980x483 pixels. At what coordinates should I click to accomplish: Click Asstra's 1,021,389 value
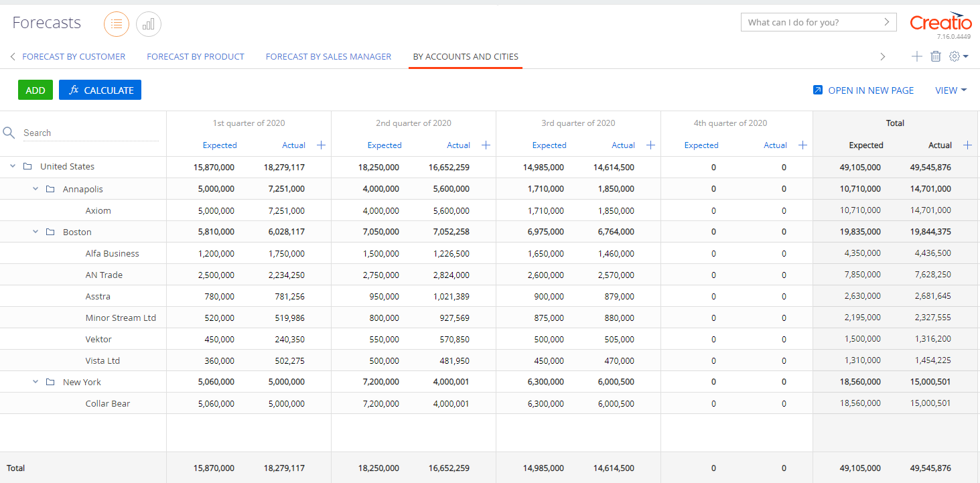[451, 296]
